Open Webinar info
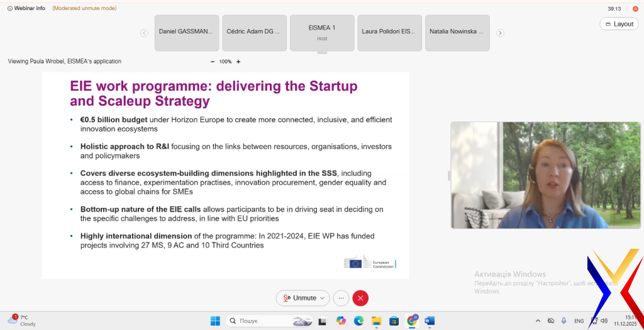 (26, 8)
